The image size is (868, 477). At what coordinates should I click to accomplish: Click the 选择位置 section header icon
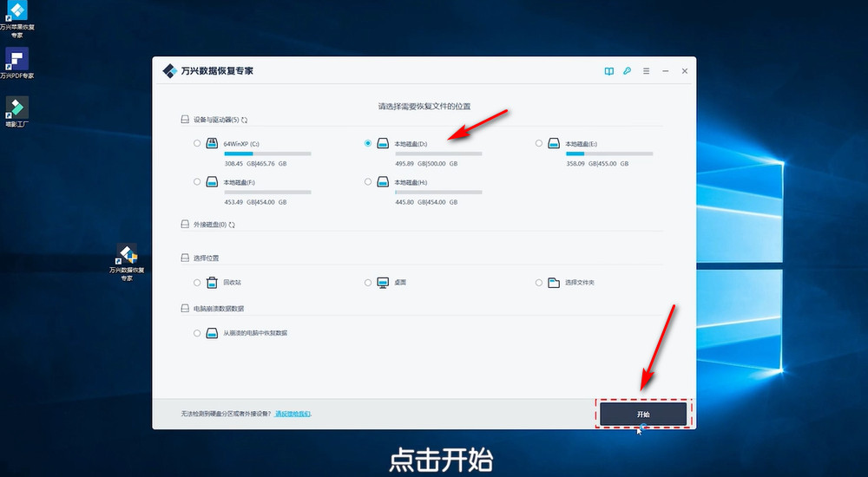point(186,258)
